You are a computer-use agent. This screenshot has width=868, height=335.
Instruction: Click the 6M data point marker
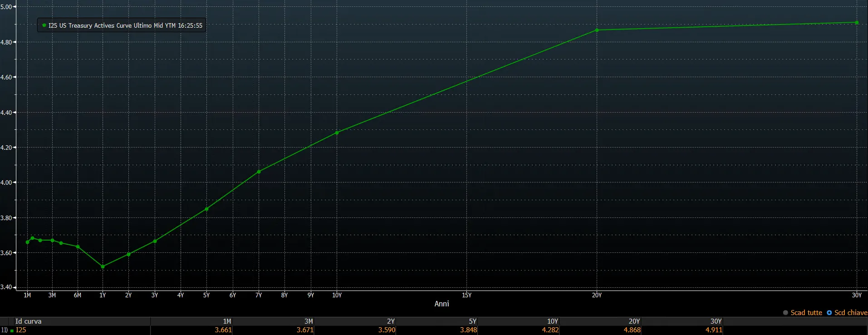[78, 247]
